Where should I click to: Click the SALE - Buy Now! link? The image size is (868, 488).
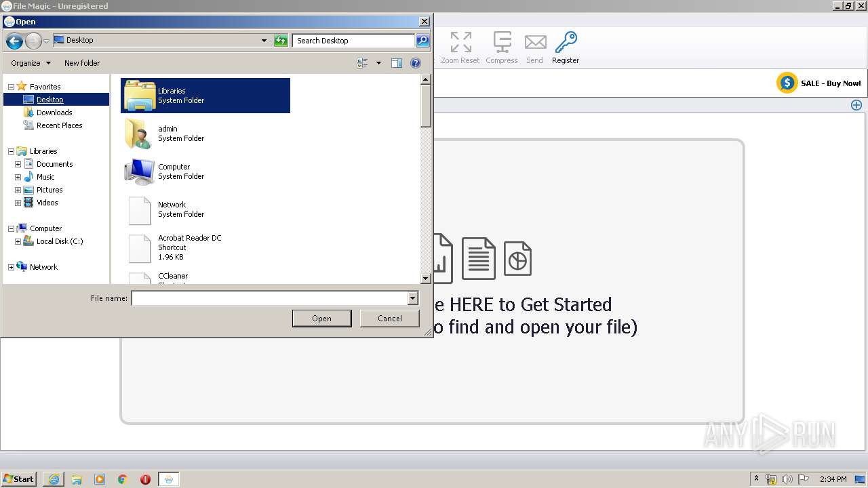pyautogui.click(x=819, y=83)
